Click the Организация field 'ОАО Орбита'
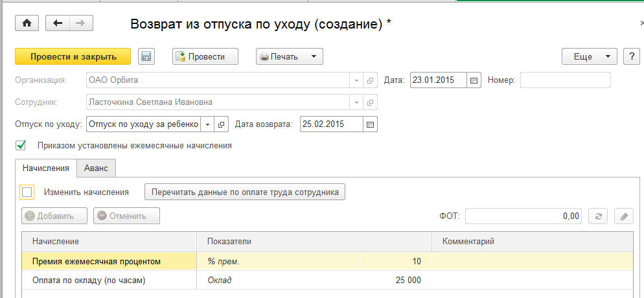The width and height of the screenshot is (644, 298). (218, 80)
